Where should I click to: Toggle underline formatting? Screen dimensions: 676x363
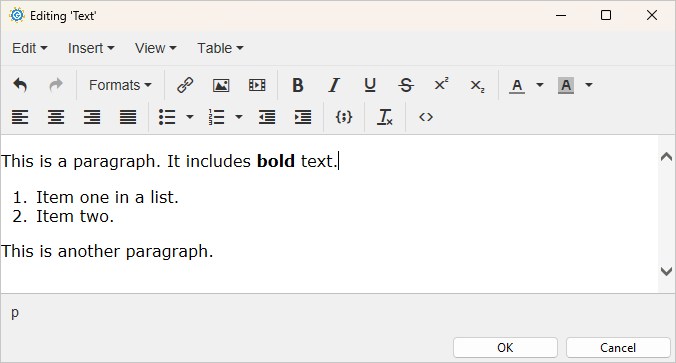[x=370, y=85]
